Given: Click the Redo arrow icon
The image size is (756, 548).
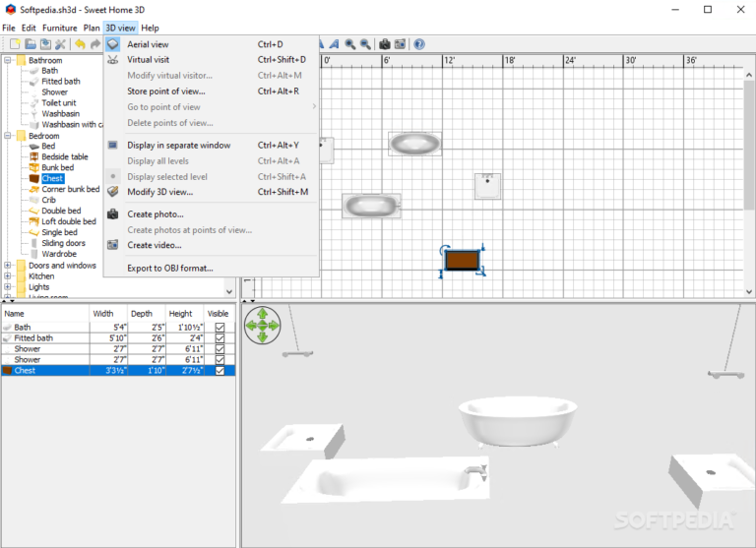Looking at the screenshot, I should (95, 44).
